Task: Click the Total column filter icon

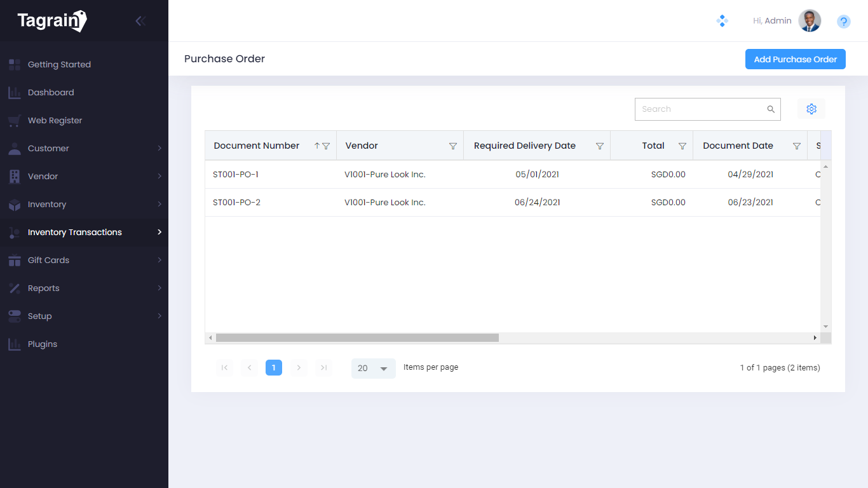Action: point(682,146)
